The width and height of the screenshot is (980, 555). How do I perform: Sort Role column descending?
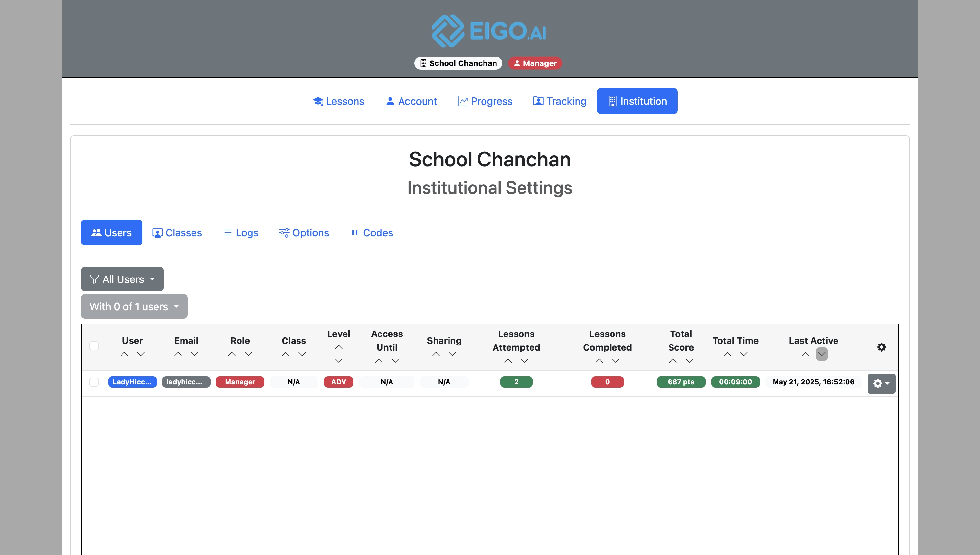[248, 354]
